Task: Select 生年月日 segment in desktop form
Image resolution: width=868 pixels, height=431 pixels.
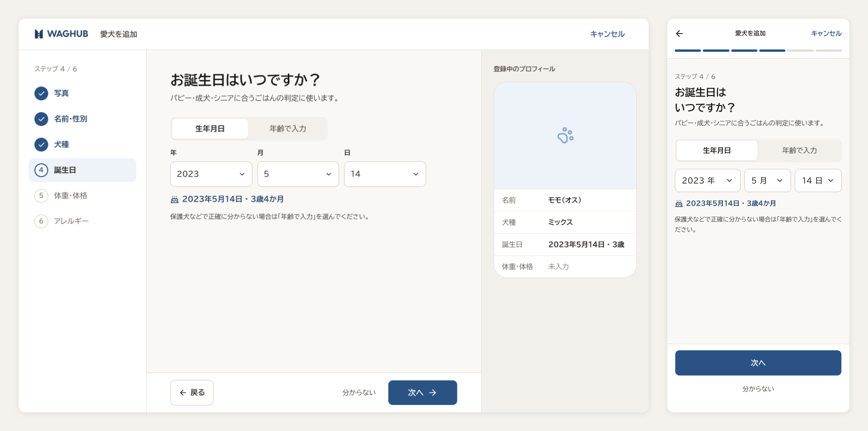Action: [210, 129]
